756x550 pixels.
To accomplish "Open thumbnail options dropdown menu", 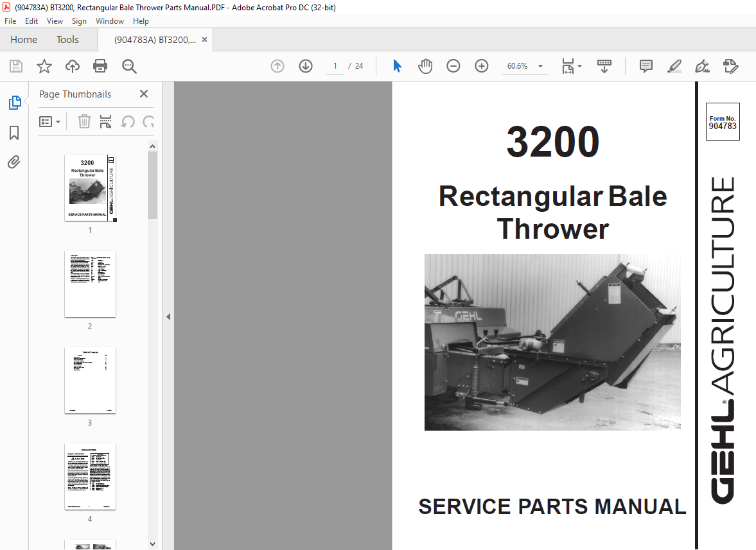I will pyautogui.click(x=49, y=122).
